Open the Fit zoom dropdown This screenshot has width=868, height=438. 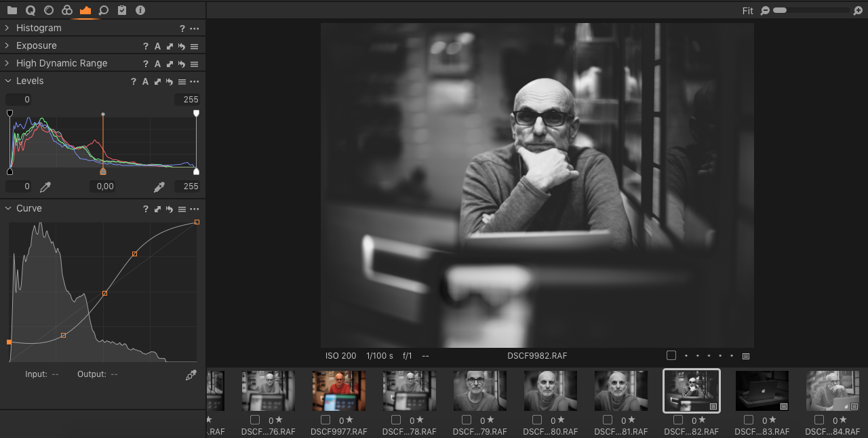747,11
